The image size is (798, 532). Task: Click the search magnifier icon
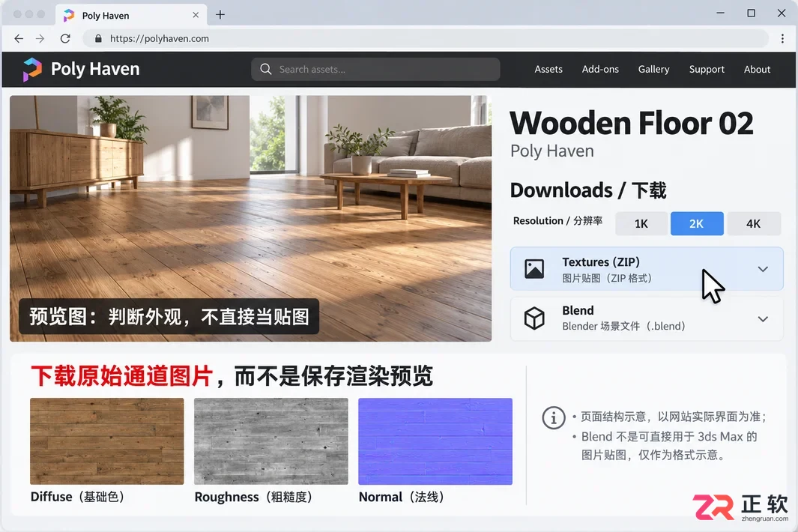pyautogui.click(x=266, y=69)
